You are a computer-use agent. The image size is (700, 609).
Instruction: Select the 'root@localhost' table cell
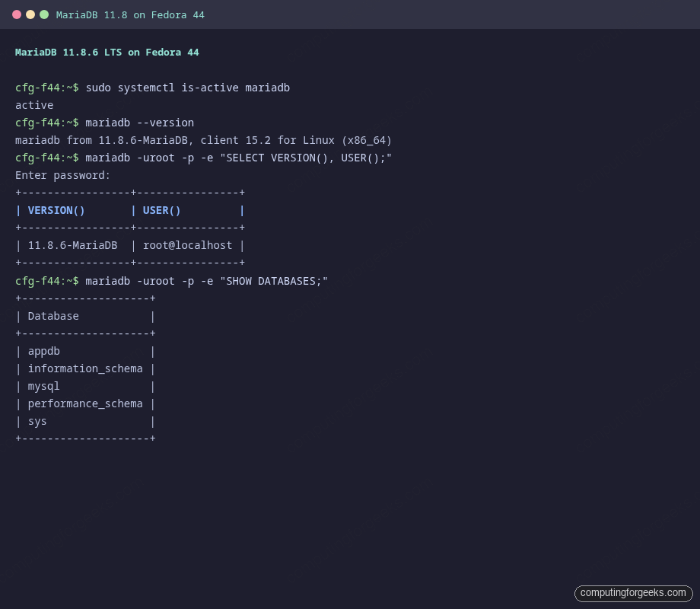[x=187, y=245]
